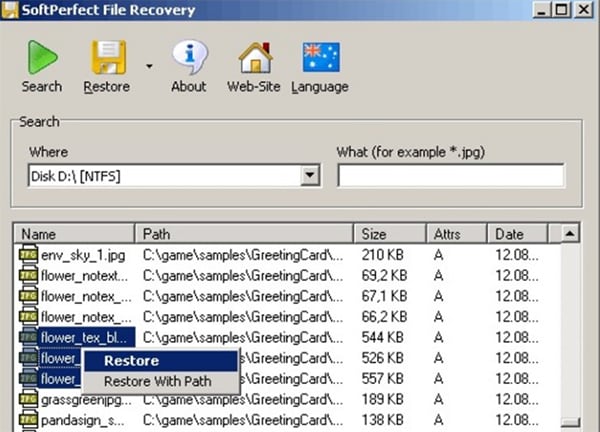600x432 pixels.
Task: Click the Restore floppy disk icon
Action: tap(108, 57)
